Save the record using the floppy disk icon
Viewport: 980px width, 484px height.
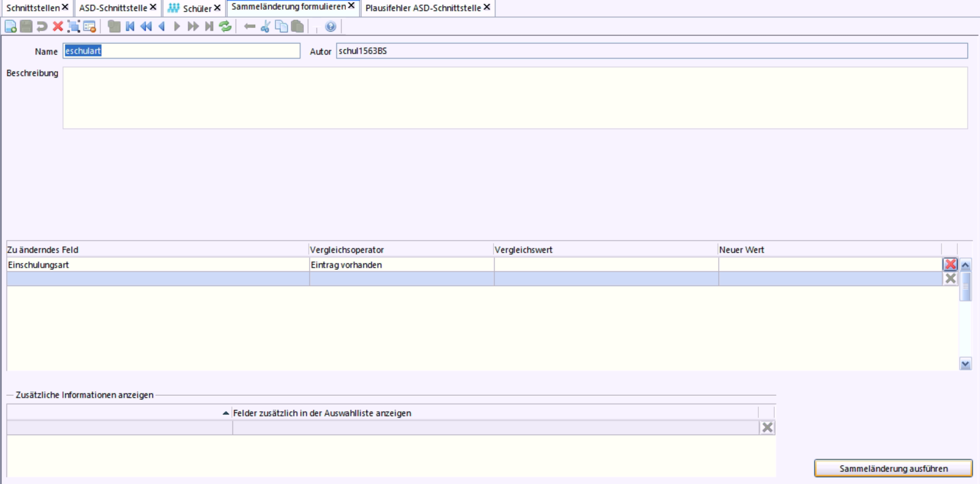(26, 27)
